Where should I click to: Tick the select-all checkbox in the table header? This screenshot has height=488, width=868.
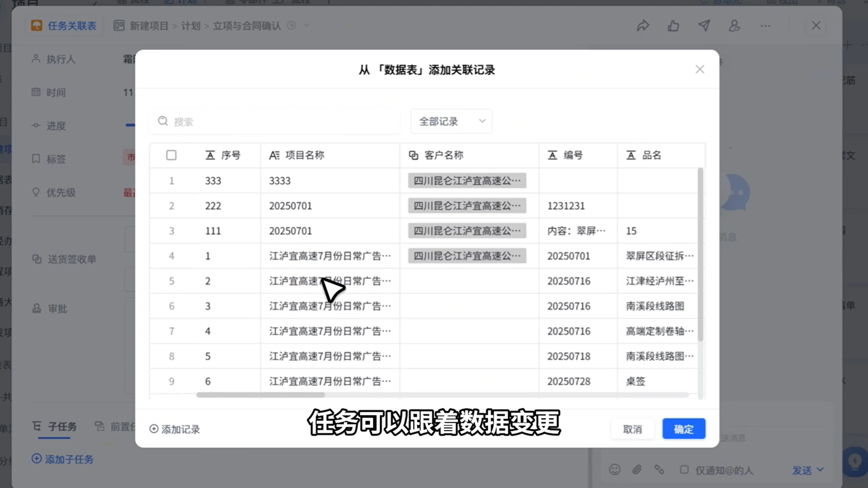pyautogui.click(x=171, y=155)
